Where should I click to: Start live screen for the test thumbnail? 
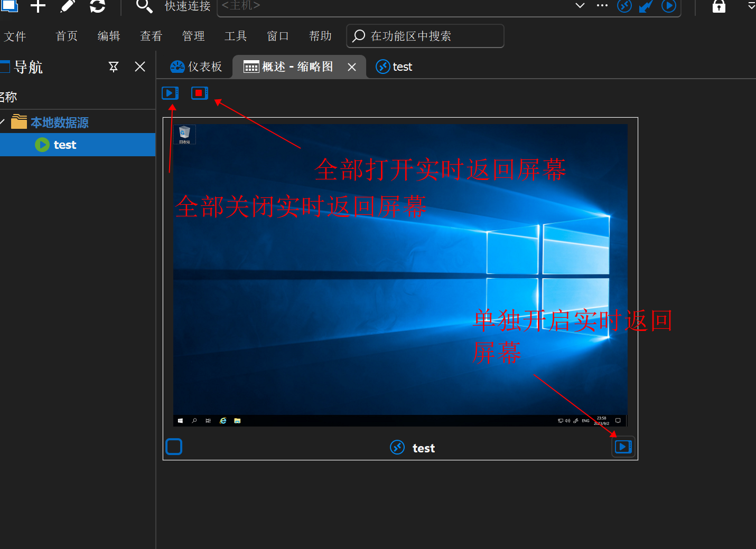[623, 447]
